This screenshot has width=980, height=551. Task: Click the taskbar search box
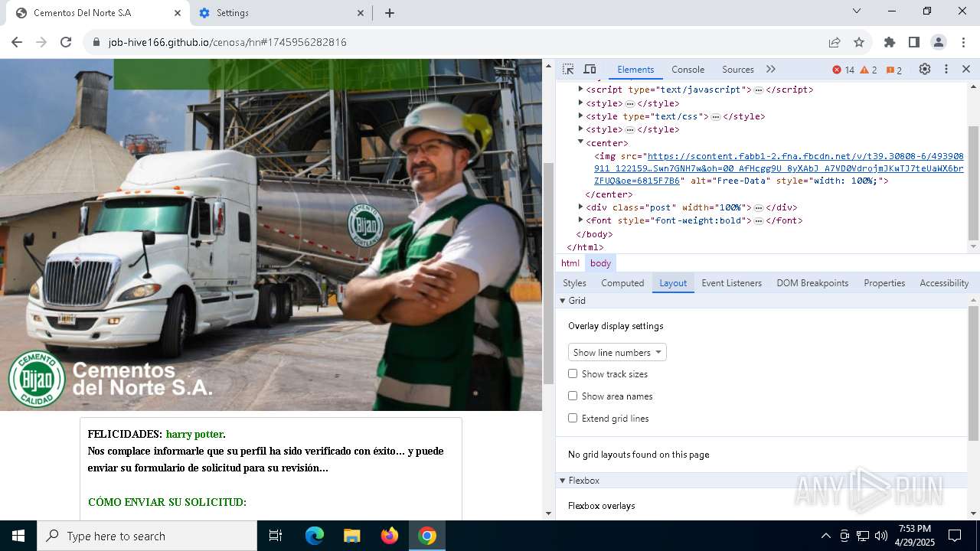pyautogui.click(x=147, y=536)
